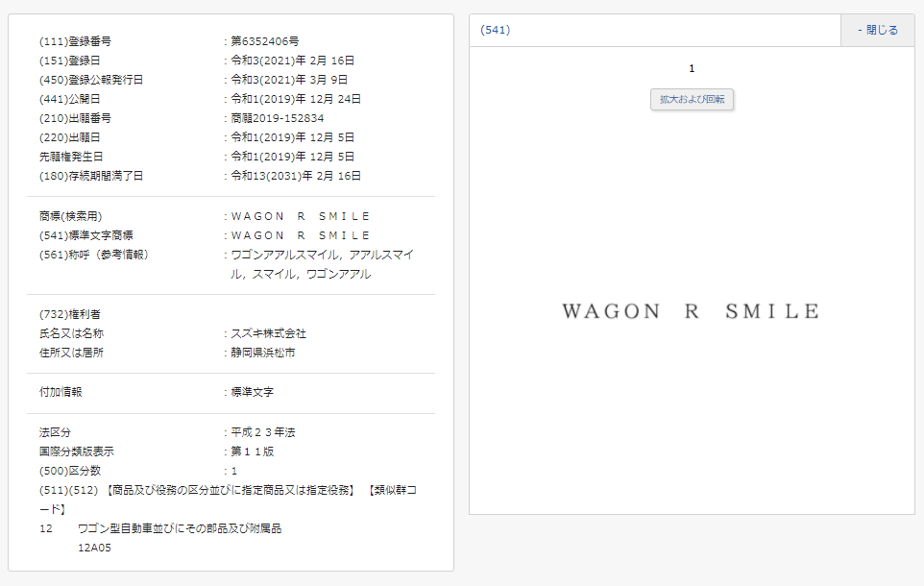Viewport: 924px width, 586px height.
Task: Select disclosure date 令和1(2019)年 12月 24日
Action: click(296, 98)
